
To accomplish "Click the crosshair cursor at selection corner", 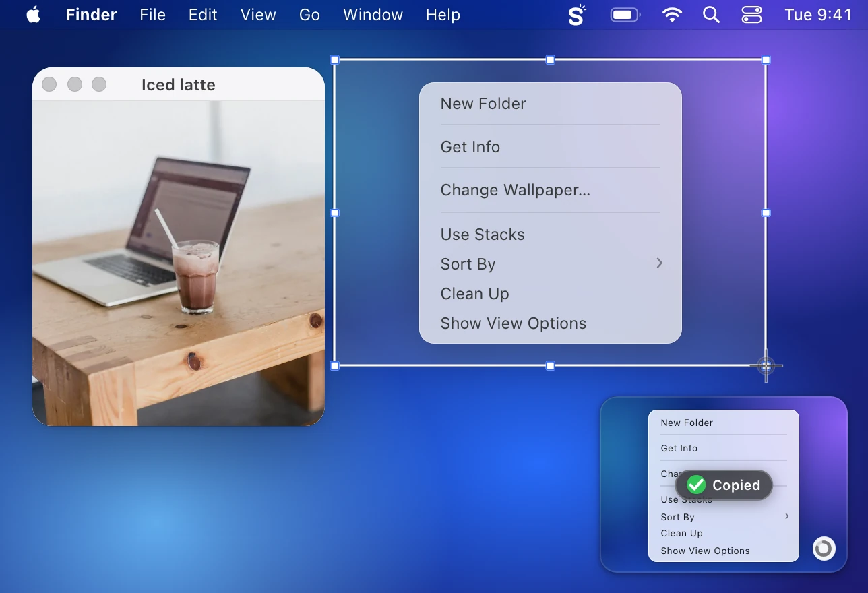I will tap(766, 366).
